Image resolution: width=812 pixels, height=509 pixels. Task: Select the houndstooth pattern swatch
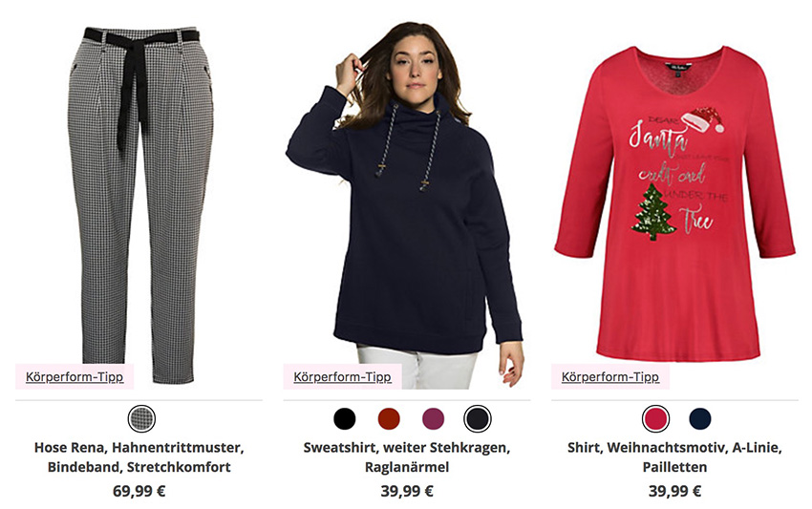pos(141,418)
